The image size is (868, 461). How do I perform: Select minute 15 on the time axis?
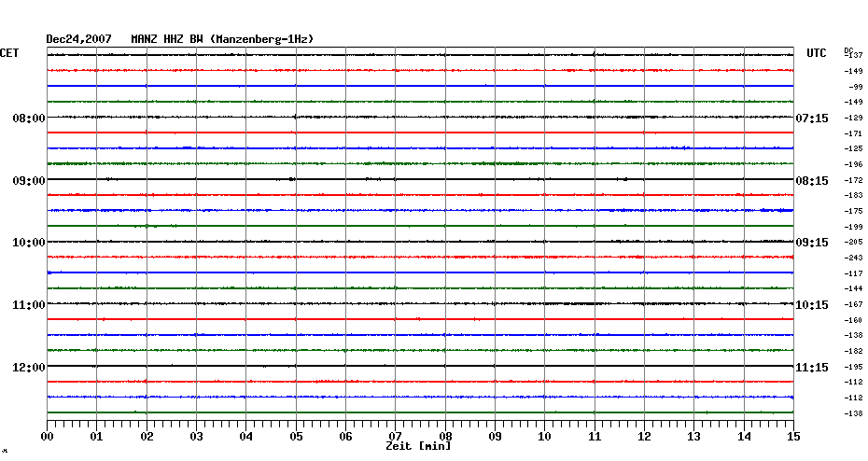click(x=792, y=436)
